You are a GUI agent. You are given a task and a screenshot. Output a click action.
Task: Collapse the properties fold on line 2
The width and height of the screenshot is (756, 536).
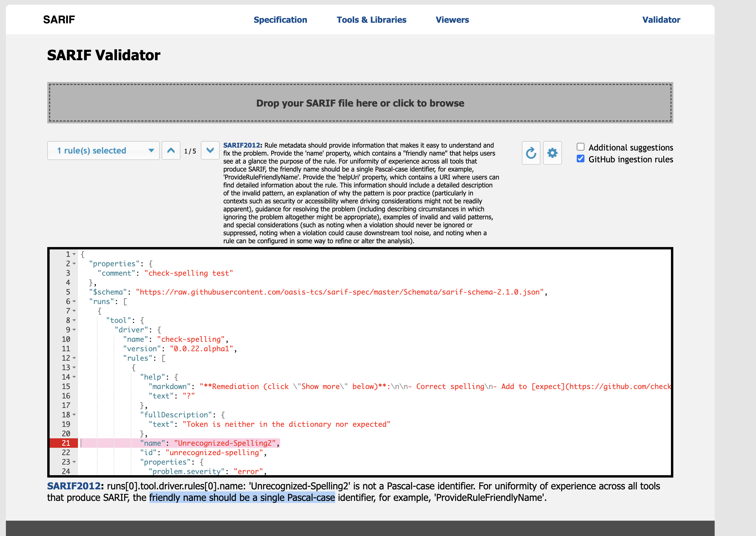(x=74, y=263)
